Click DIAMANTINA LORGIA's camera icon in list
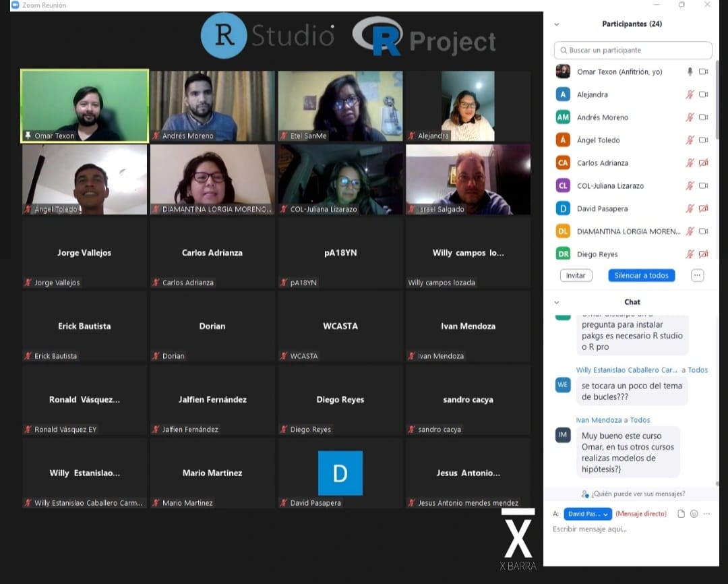The height and width of the screenshot is (584, 728). point(703,231)
